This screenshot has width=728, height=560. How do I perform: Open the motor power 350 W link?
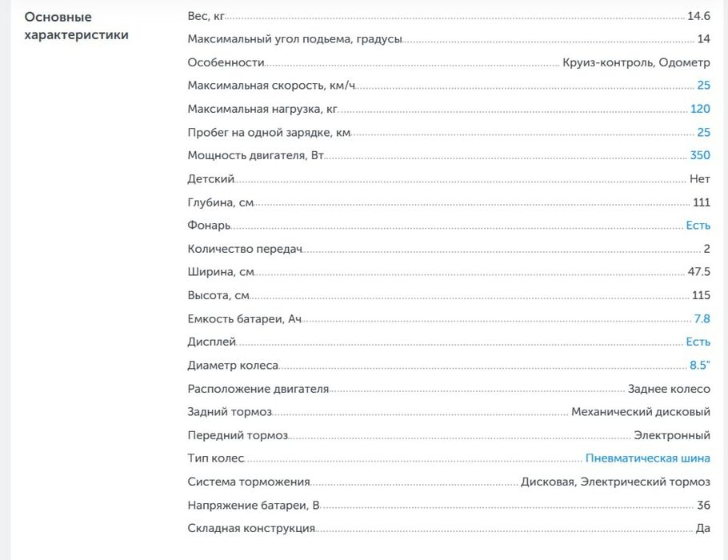coord(700,155)
